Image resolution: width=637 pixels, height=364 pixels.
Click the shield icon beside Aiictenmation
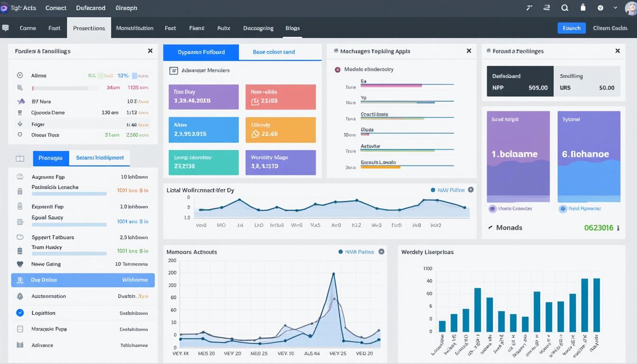20,296
